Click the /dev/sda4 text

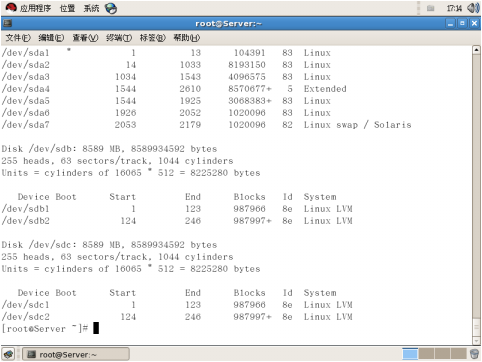pyautogui.click(x=26, y=89)
